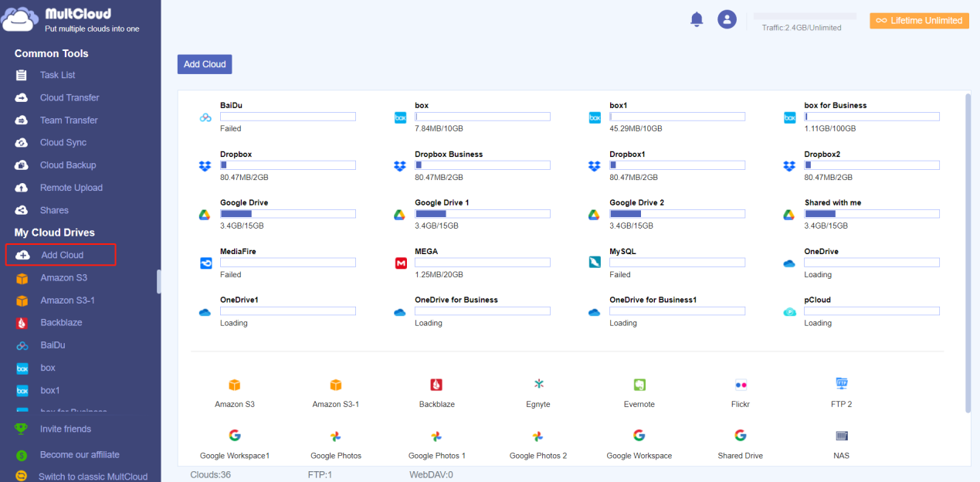Open the Dropbox Business cloud icon

400,166
